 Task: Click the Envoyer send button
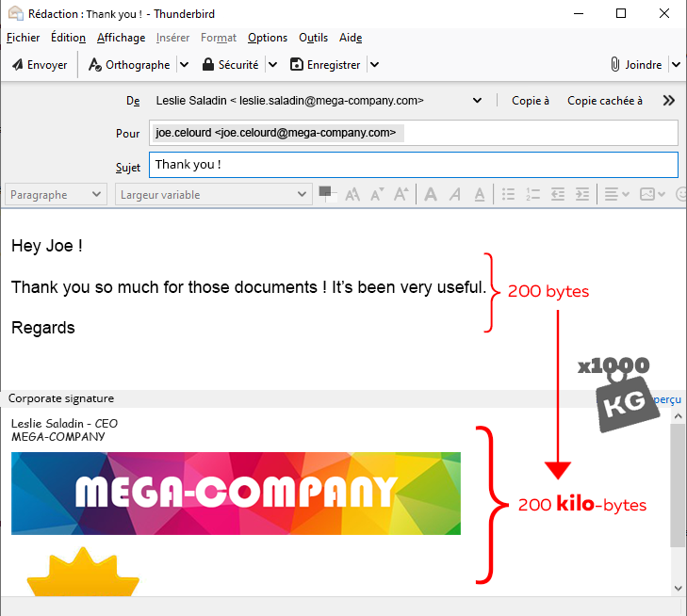point(39,65)
